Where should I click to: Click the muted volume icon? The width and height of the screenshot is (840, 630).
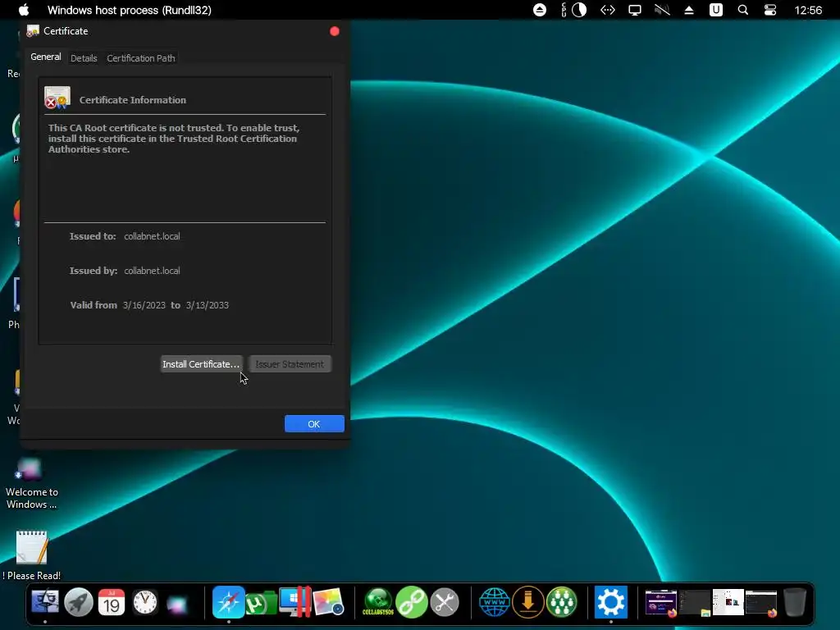click(662, 10)
